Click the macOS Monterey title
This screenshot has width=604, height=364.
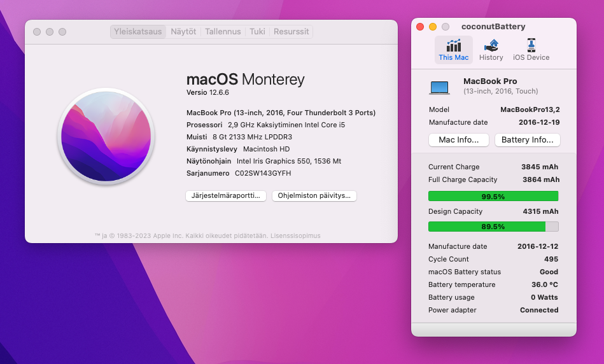tap(246, 80)
